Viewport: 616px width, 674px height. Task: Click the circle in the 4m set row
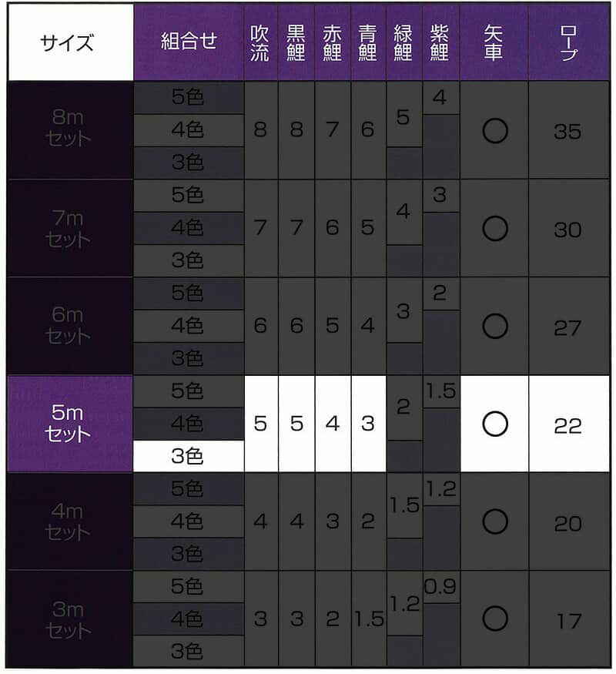[x=494, y=521]
